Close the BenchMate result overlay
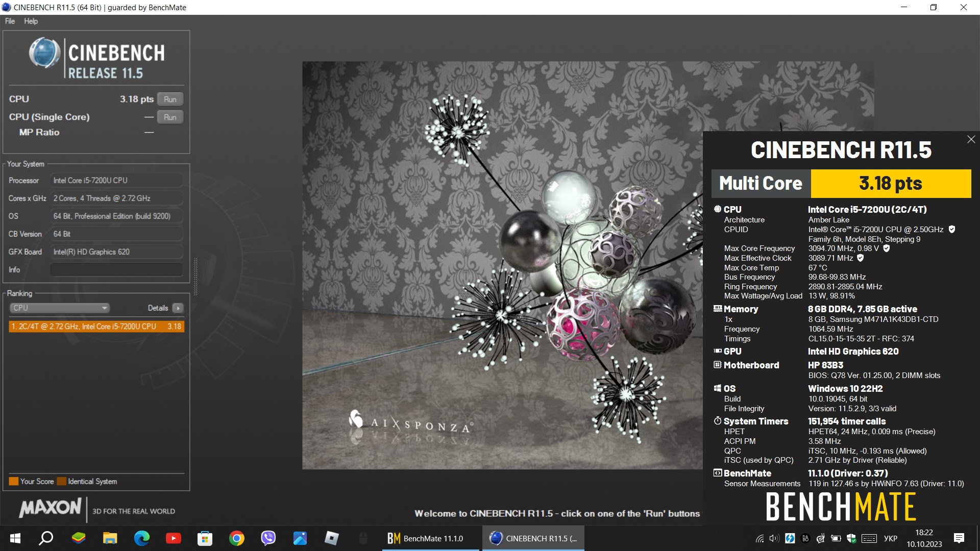This screenshot has height=551, width=980. click(971, 139)
